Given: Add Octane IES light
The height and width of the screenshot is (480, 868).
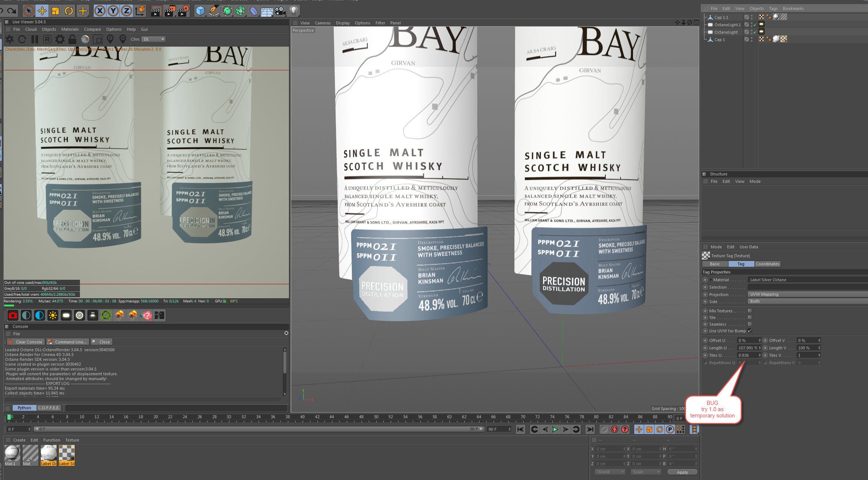Looking at the screenshot, I should coord(92,315).
